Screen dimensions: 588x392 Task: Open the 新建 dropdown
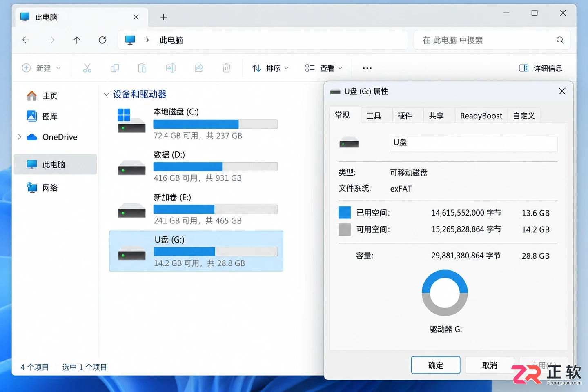pyautogui.click(x=41, y=68)
